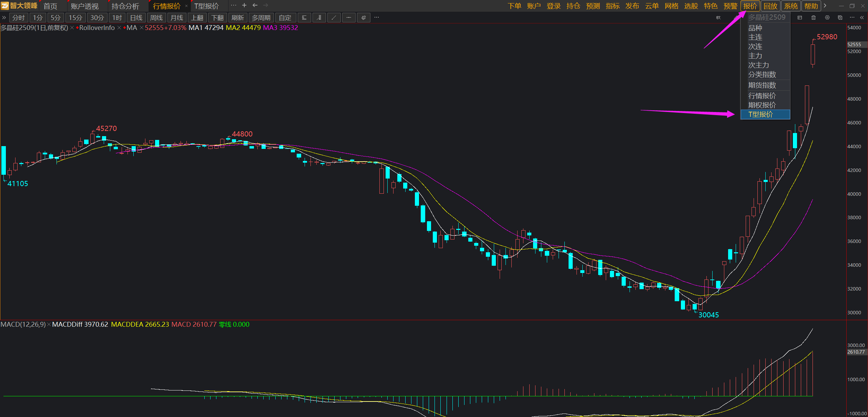Open the 选股 menu
Screen dimensions: 868x417
(691, 6)
